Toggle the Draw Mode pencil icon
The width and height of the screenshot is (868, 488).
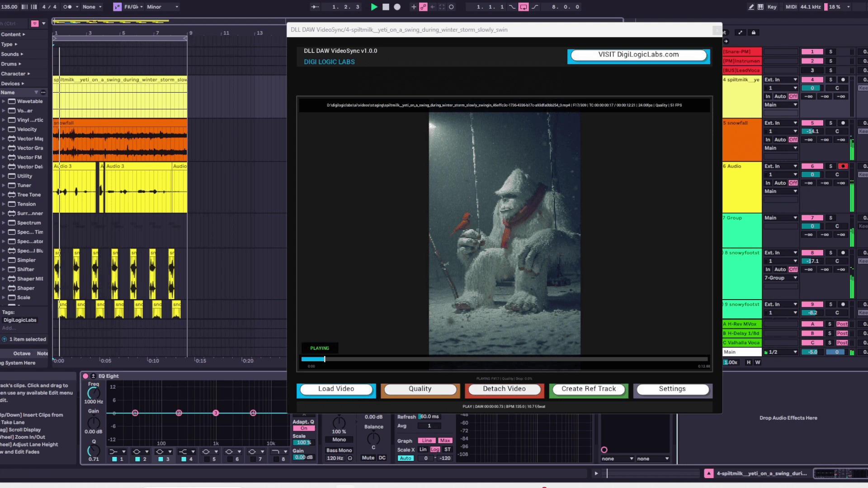pos(751,7)
